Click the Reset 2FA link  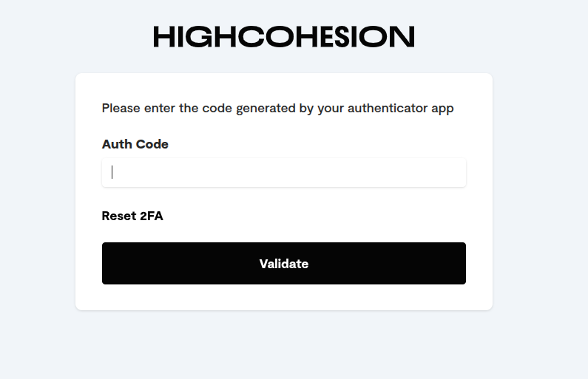point(132,216)
